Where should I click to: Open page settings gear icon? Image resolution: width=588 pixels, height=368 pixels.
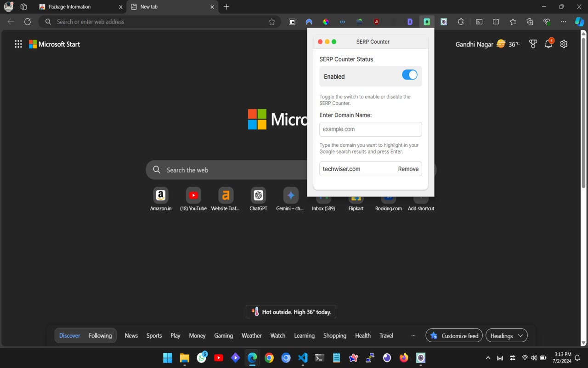coord(564,44)
